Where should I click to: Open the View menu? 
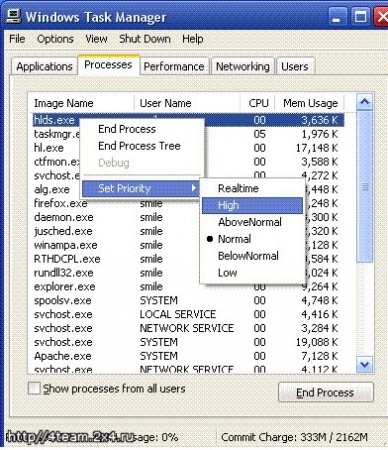click(x=96, y=39)
